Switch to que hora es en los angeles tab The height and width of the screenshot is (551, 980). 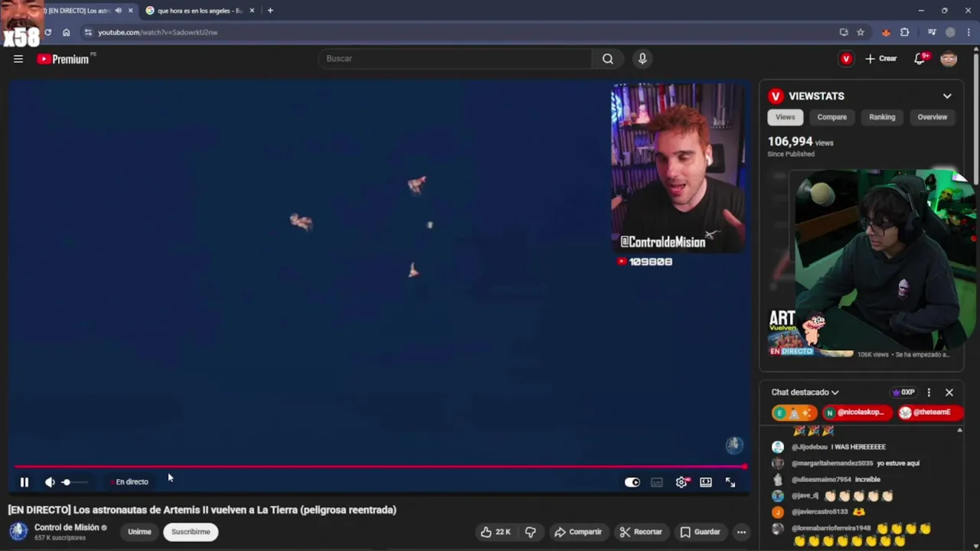tap(201, 11)
